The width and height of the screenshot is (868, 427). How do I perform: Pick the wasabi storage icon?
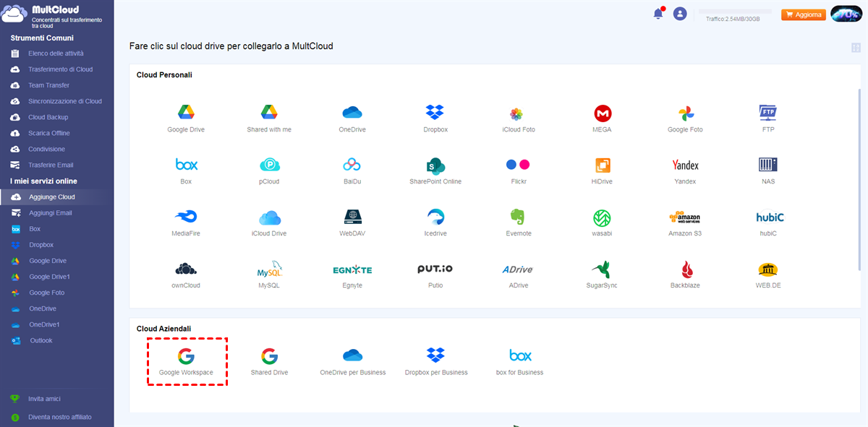pos(603,217)
